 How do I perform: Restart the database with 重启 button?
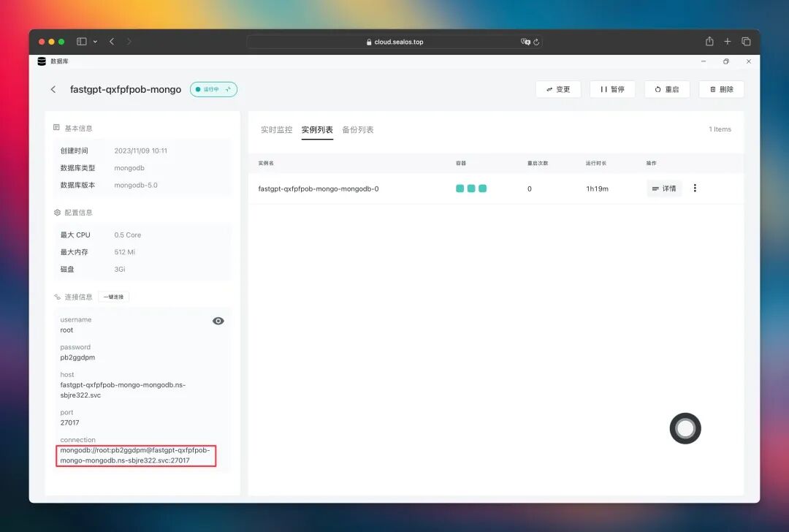click(667, 89)
